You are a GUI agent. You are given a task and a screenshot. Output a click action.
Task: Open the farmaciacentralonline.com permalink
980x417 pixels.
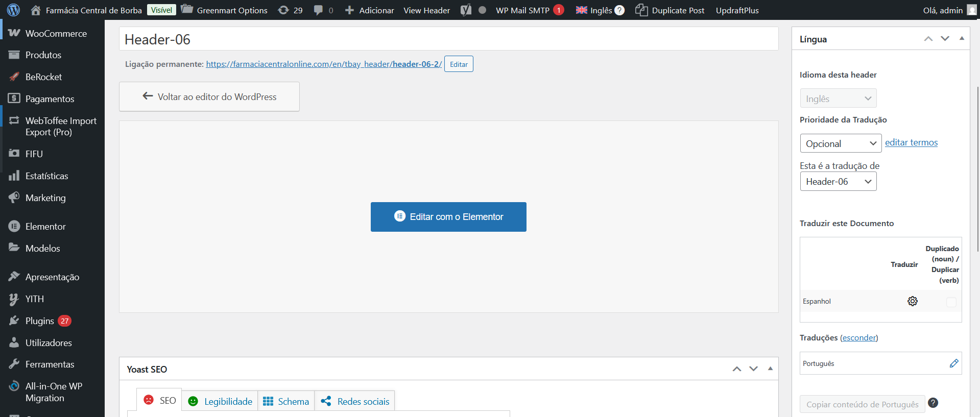pyautogui.click(x=324, y=64)
